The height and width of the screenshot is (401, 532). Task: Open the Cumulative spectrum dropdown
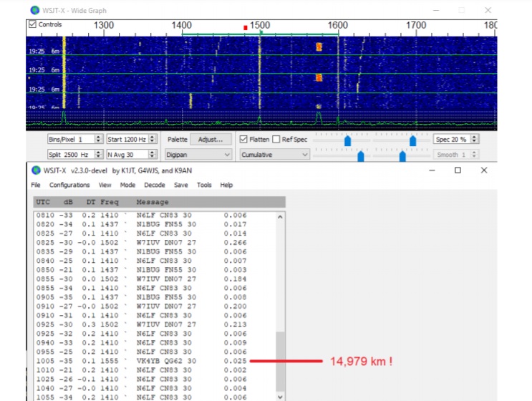274,155
